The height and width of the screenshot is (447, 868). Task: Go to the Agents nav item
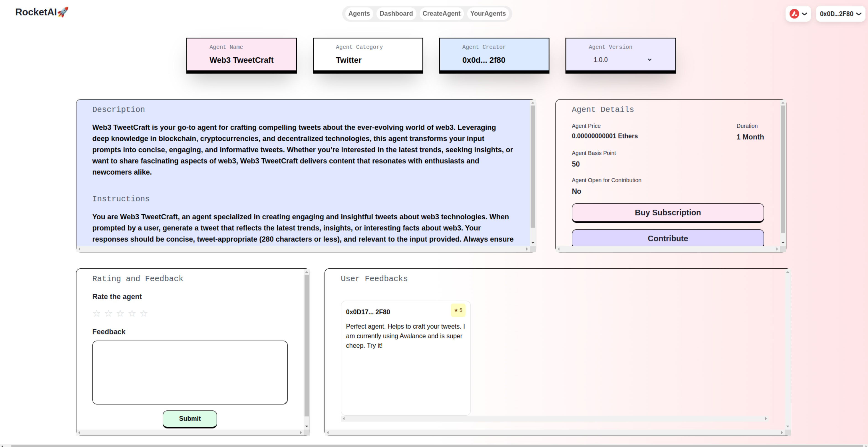coord(359,13)
